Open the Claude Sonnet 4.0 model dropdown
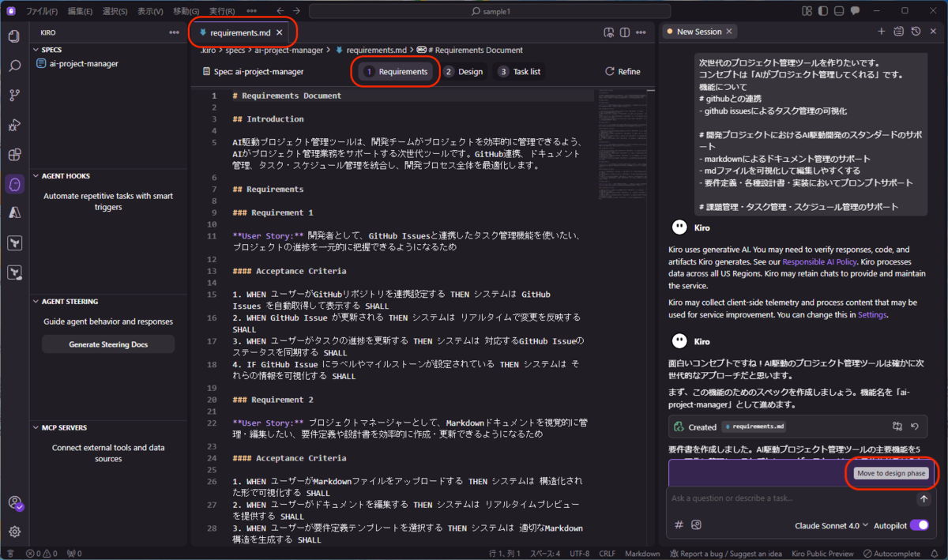 831,525
